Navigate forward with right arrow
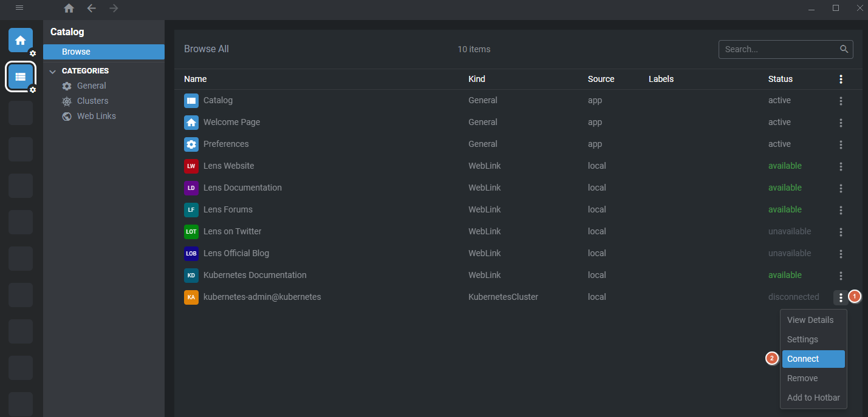868x417 pixels. click(x=114, y=8)
